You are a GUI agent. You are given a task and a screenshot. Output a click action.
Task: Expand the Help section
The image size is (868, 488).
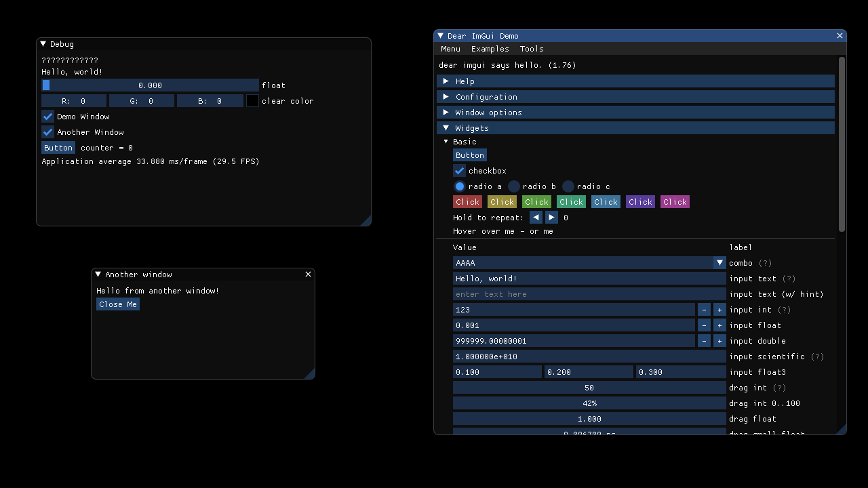pyautogui.click(x=635, y=81)
